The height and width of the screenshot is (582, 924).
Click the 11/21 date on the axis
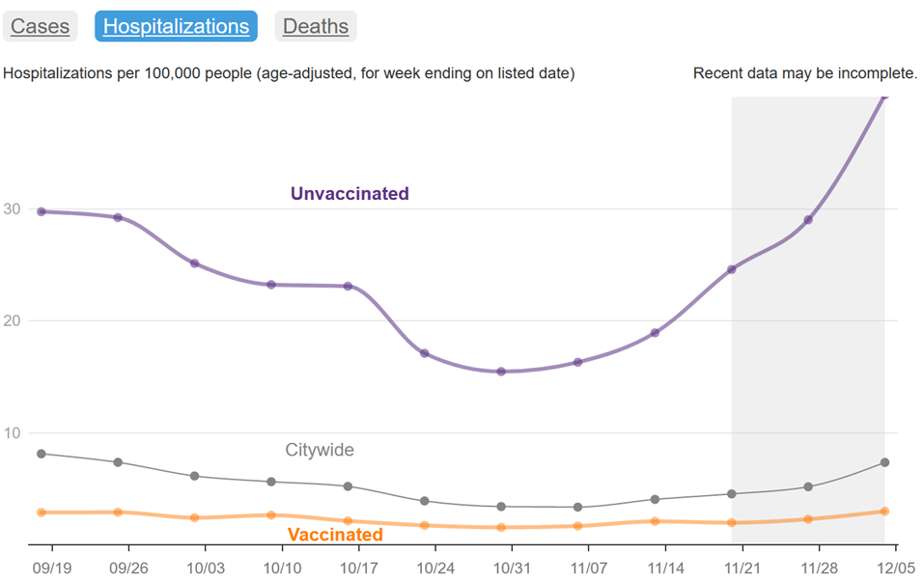pyautogui.click(x=742, y=568)
